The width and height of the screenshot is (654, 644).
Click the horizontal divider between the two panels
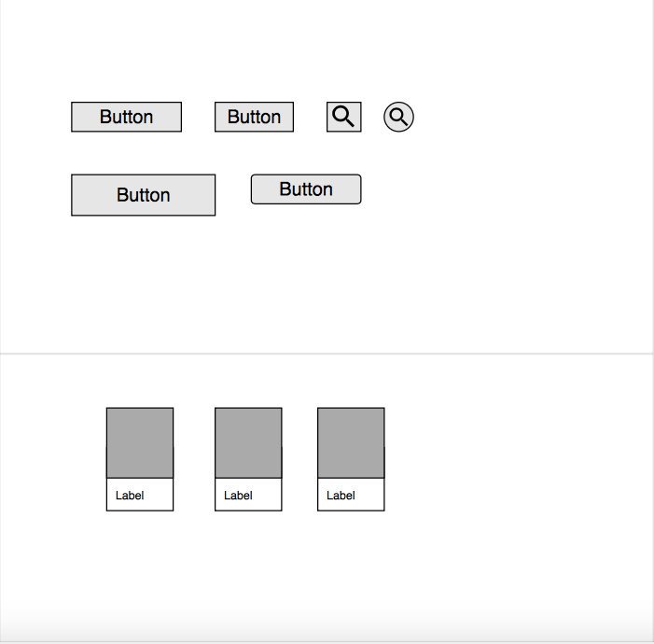point(327,354)
